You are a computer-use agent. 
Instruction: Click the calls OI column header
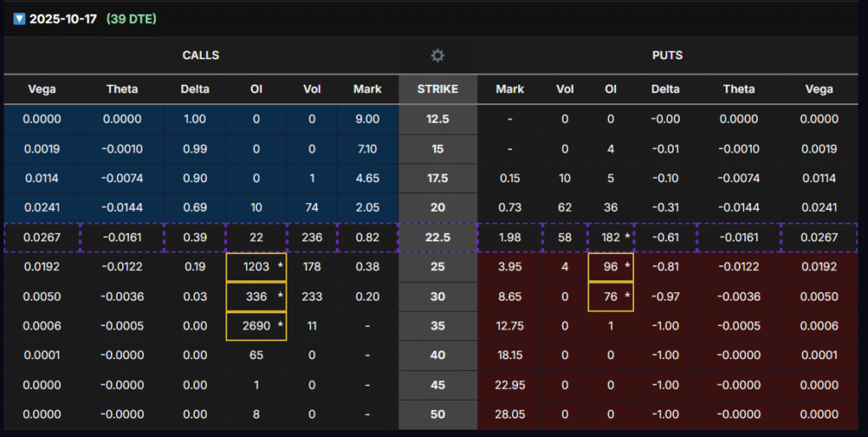pyautogui.click(x=256, y=89)
